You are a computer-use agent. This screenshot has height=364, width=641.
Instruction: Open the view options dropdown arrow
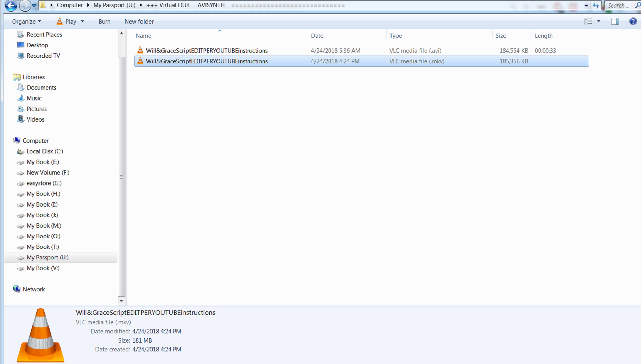599,21
